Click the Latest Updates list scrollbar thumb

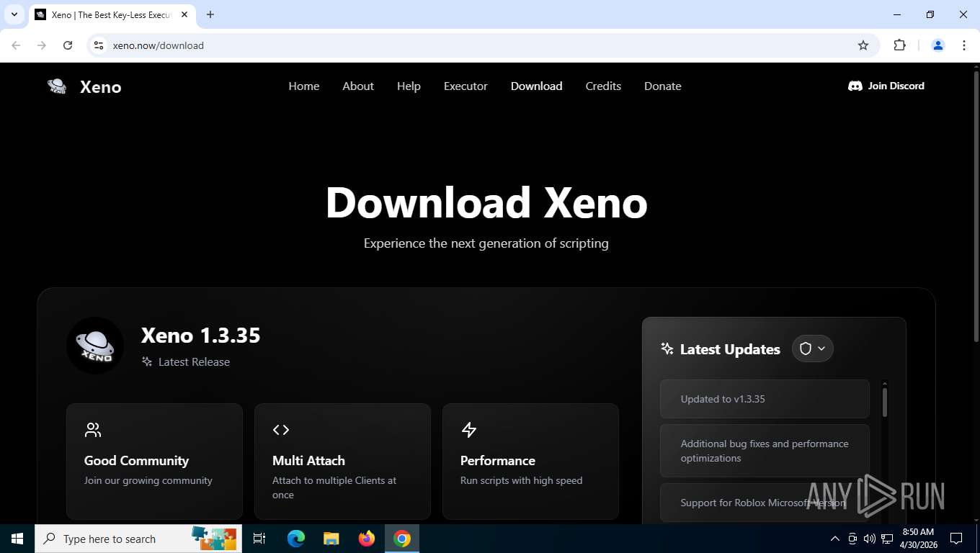(x=885, y=402)
